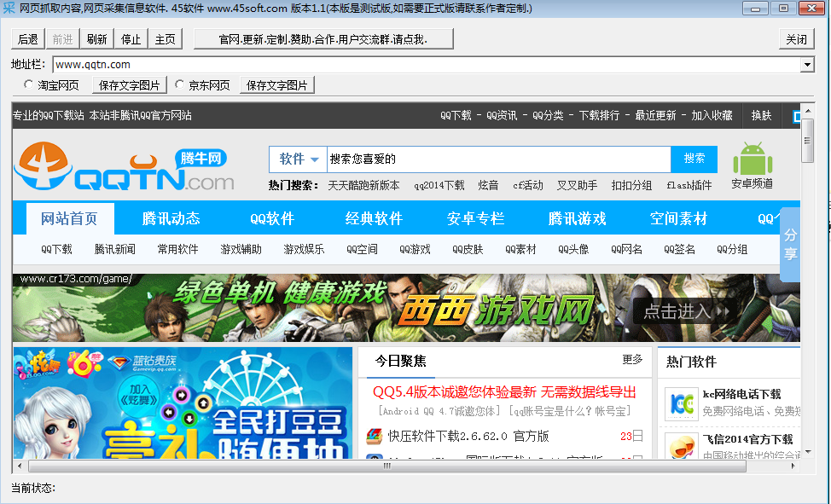
Task: Click hot search term 叉叉助手
Action: [x=577, y=186]
